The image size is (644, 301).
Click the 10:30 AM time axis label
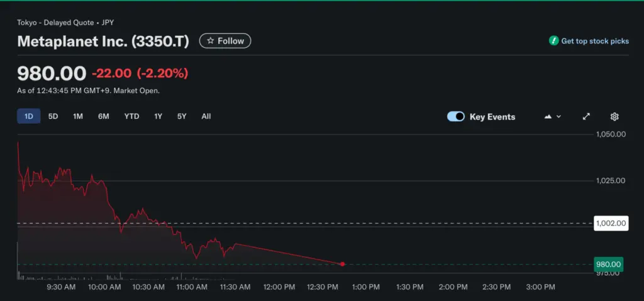coord(148,287)
